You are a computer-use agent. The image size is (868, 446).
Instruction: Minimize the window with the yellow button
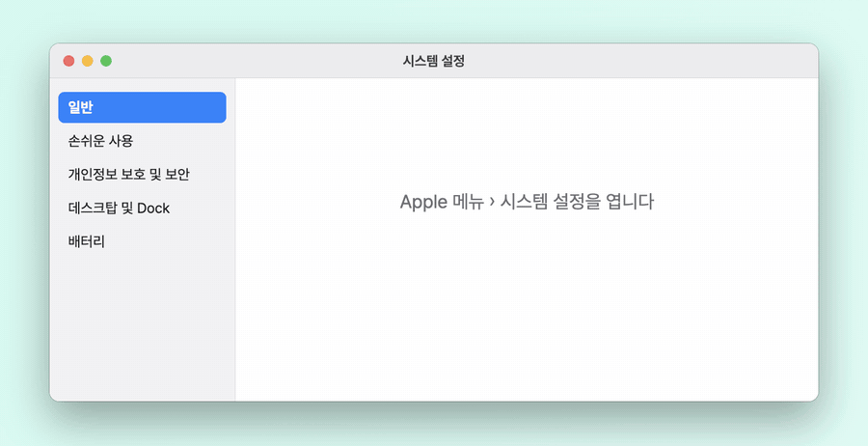click(x=88, y=61)
